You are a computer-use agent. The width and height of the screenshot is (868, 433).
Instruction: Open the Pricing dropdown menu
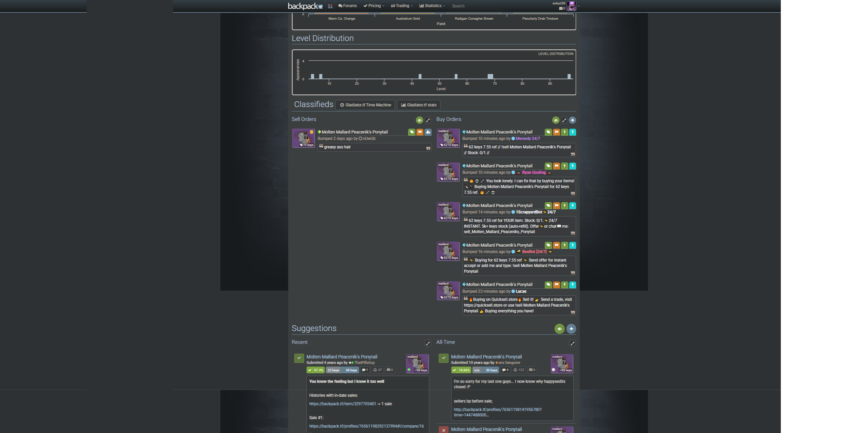pyautogui.click(x=374, y=6)
